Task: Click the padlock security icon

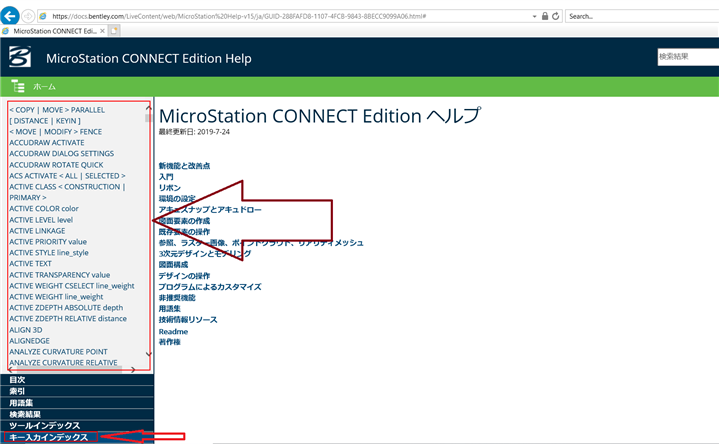Action: 545,16
